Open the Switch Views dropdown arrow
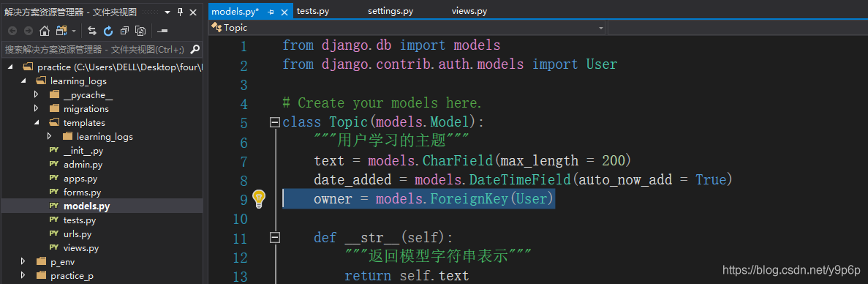The width and height of the screenshot is (868, 284). [x=74, y=31]
